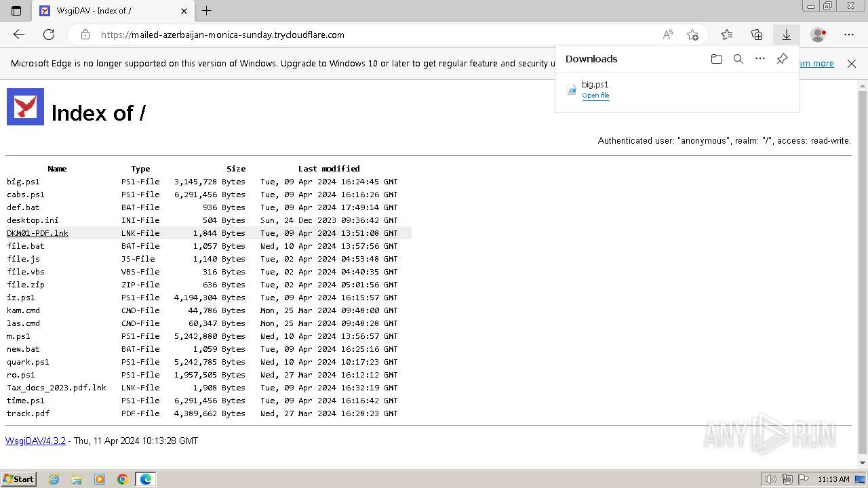Click the Last modified column header

coord(329,169)
